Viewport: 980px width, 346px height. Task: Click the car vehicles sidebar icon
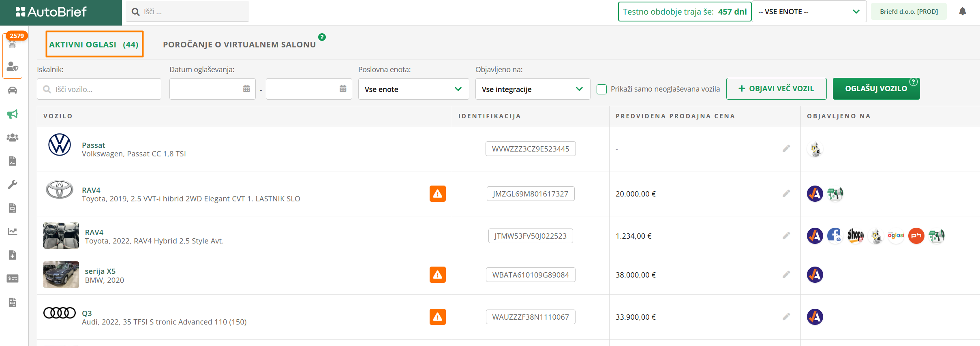(13, 90)
